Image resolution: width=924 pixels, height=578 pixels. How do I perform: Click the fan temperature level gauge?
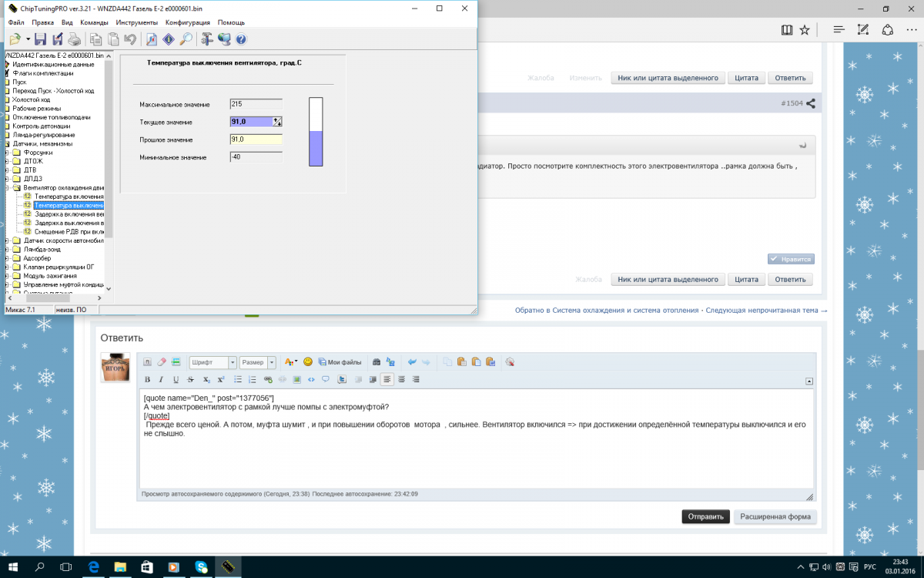point(316,132)
